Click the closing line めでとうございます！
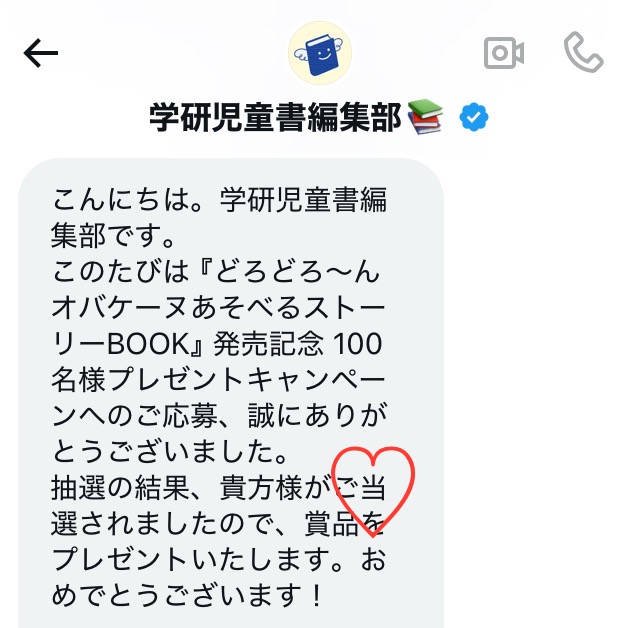This screenshot has height=628, width=640. pos(187,596)
